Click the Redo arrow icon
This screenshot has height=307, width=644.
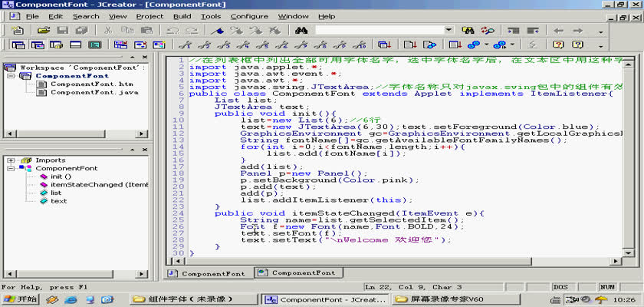[192, 31]
